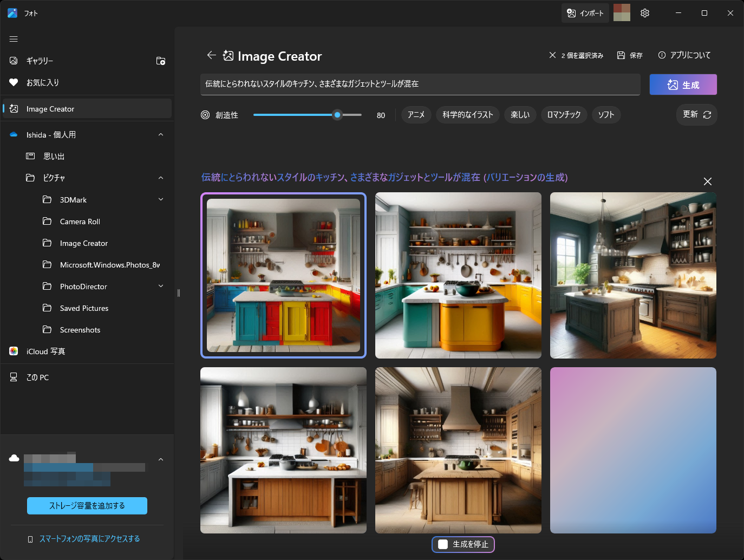Click the add folder icon beside ギャラリー
The image size is (744, 560).
(x=161, y=61)
